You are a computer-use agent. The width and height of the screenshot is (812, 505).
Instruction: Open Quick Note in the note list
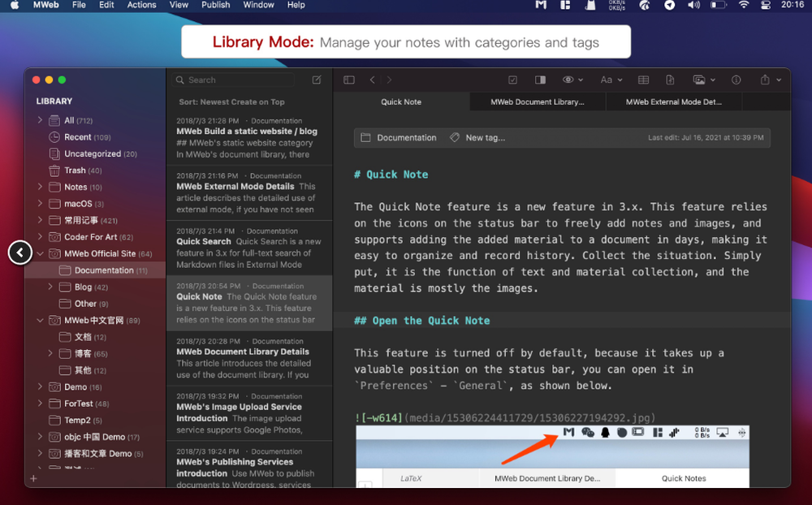(x=249, y=303)
